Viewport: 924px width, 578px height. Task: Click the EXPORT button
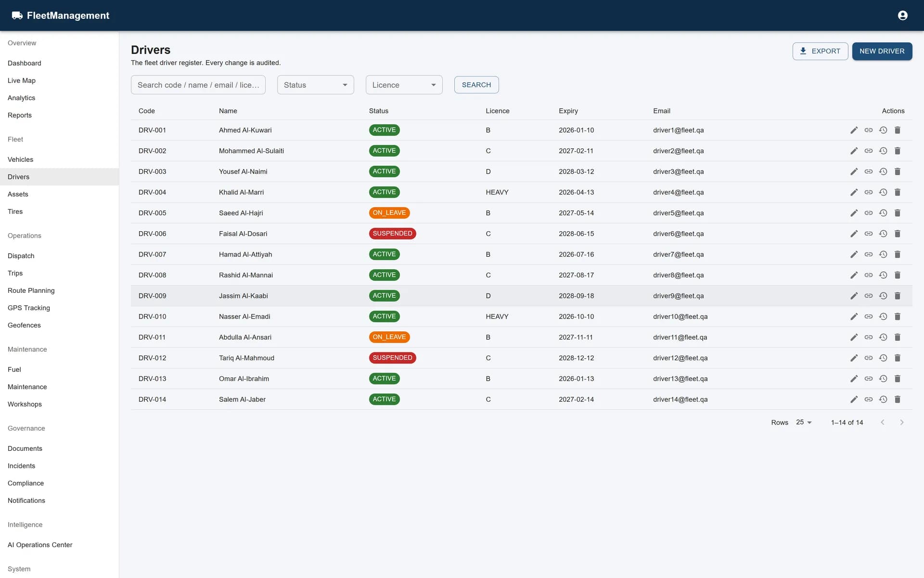[820, 51]
